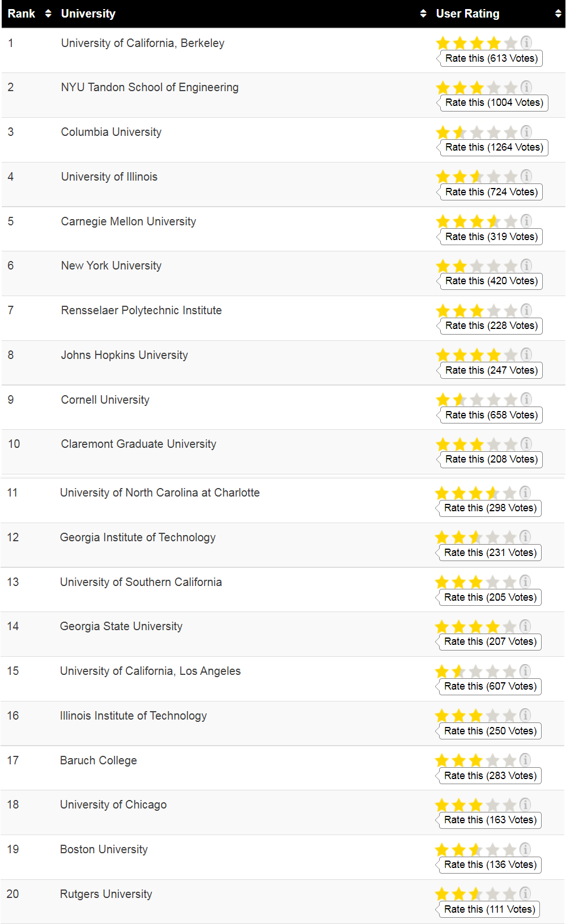Sort table by User Rating column arrows
This screenshot has width=566, height=924.
(558, 14)
